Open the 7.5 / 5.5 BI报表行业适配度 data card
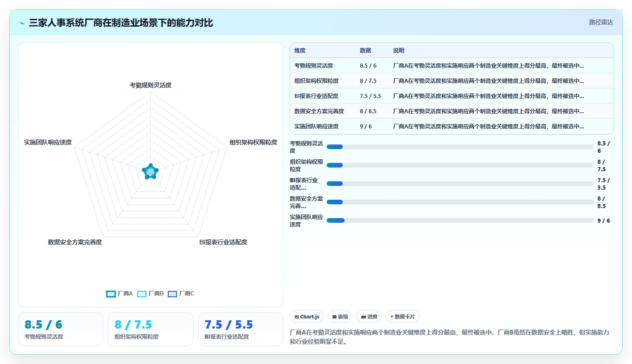This screenshot has width=632, height=364. coord(240,329)
